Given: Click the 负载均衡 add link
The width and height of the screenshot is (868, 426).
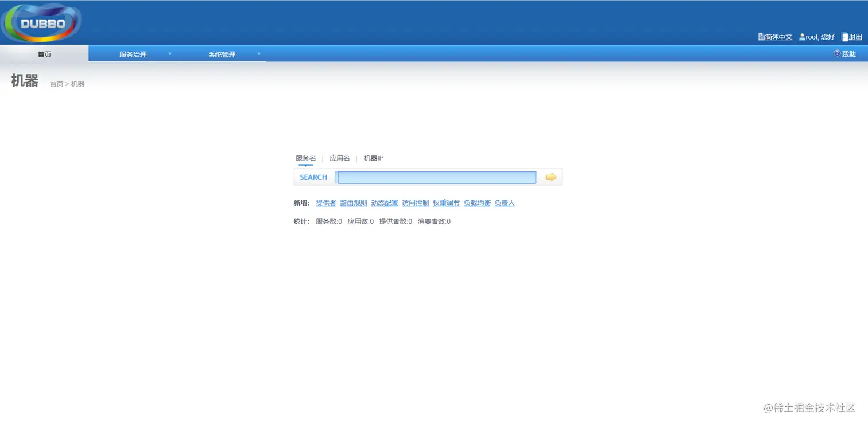Looking at the screenshot, I should 478,203.
